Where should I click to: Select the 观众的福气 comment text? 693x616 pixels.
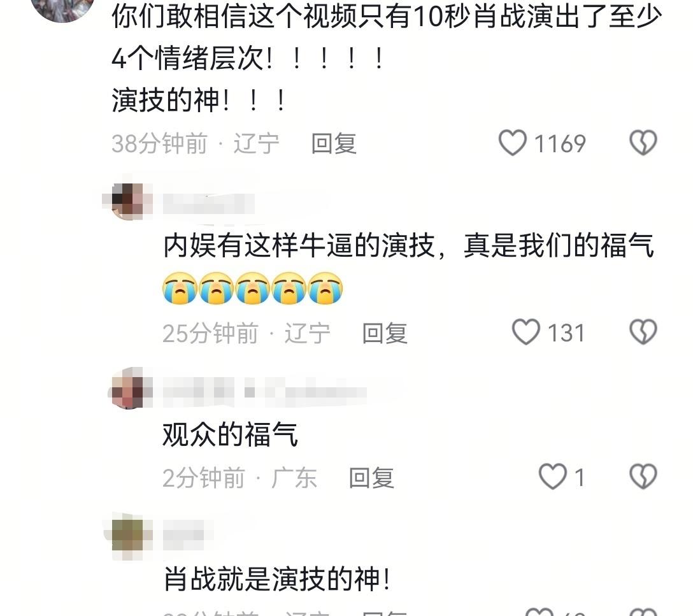point(230,434)
